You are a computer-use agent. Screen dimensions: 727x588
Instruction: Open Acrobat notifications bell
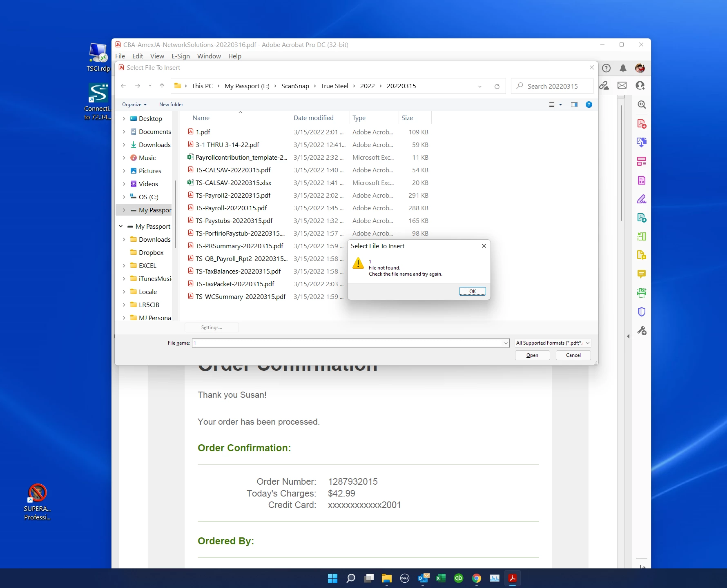(x=623, y=68)
